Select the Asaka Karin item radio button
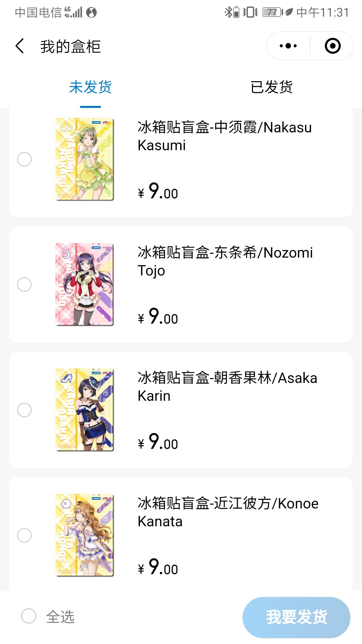 click(x=24, y=410)
